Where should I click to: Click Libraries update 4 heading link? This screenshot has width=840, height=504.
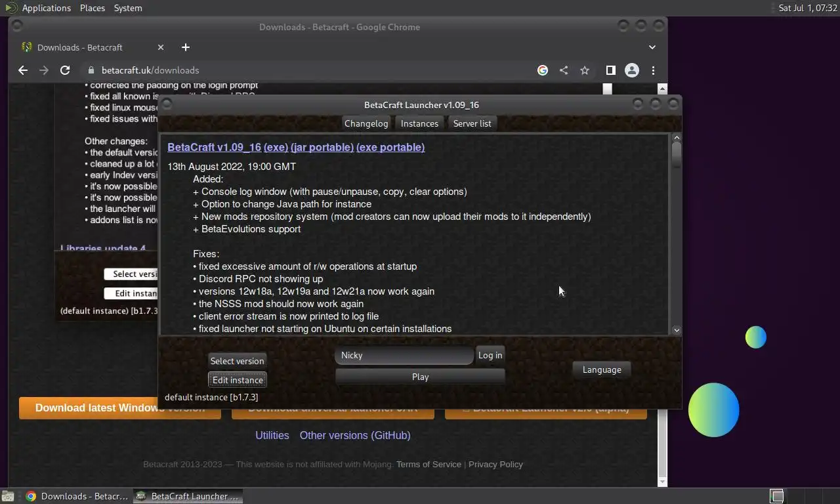(x=103, y=249)
